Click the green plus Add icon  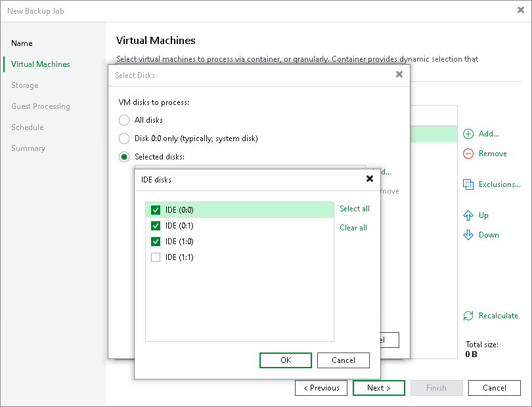[468, 134]
